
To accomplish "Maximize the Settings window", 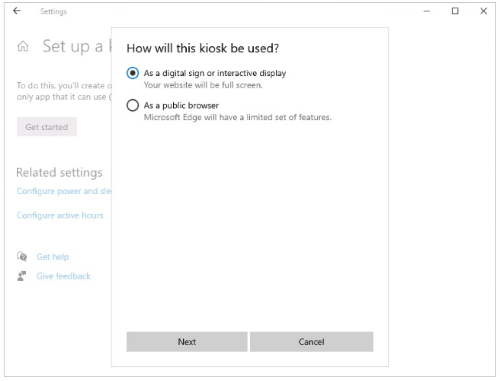I will pos(455,11).
